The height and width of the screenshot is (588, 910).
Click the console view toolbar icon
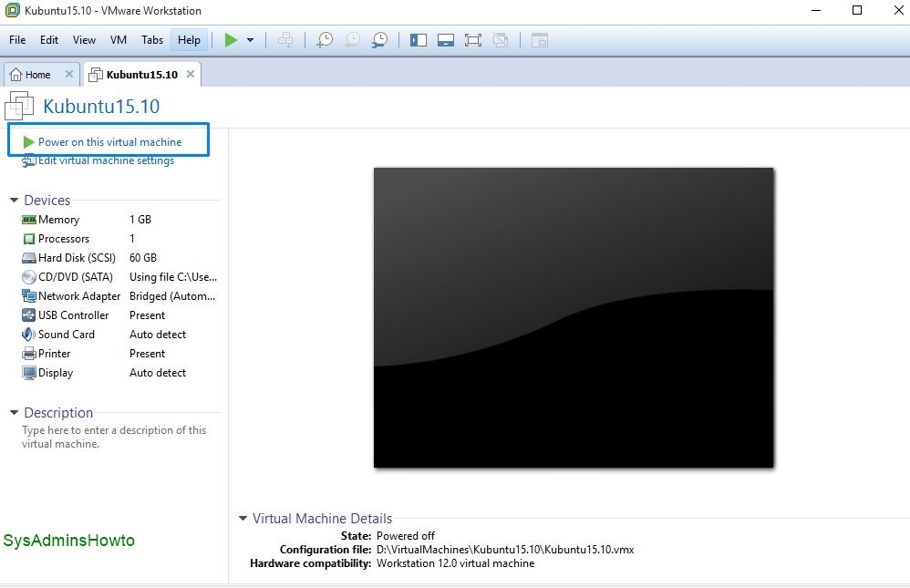tap(540, 40)
